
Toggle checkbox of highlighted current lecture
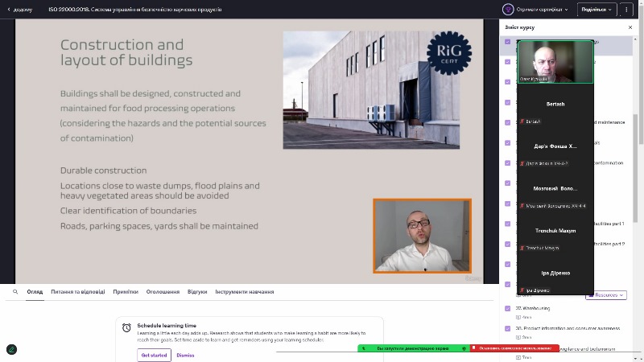[508, 42]
